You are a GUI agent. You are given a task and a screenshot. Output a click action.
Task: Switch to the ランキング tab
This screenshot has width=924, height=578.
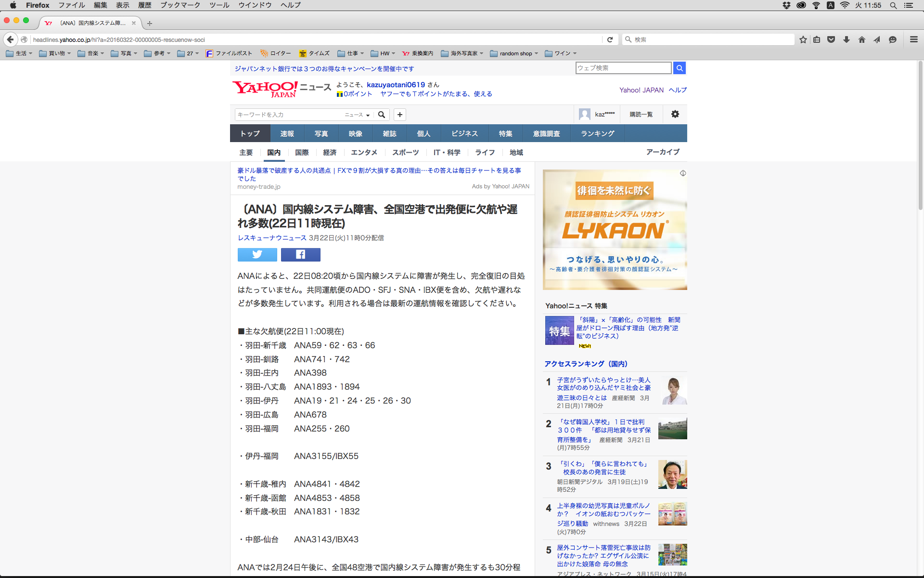pos(597,133)
